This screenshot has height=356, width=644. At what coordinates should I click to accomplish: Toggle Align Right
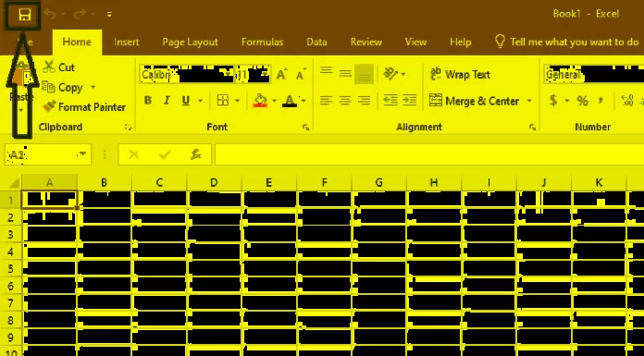pyautogui.click(x=364, y=101)
